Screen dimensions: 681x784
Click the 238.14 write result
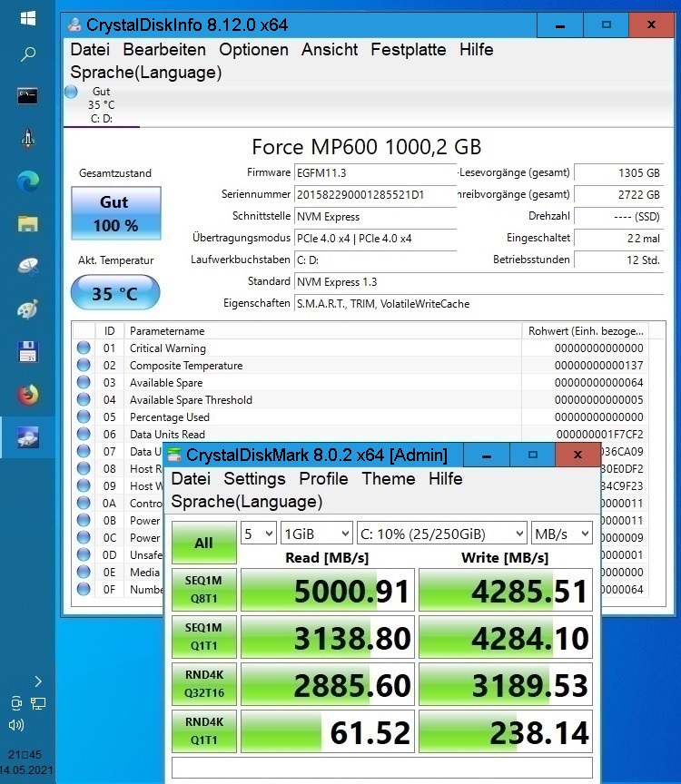506,731
